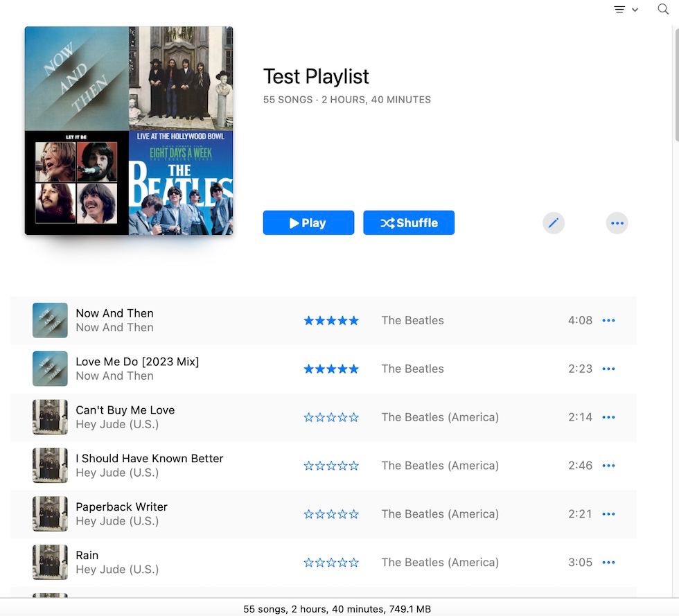The image size is (679, 616).
Task: Open the sort options view dropdown
Action: (626, 9)
